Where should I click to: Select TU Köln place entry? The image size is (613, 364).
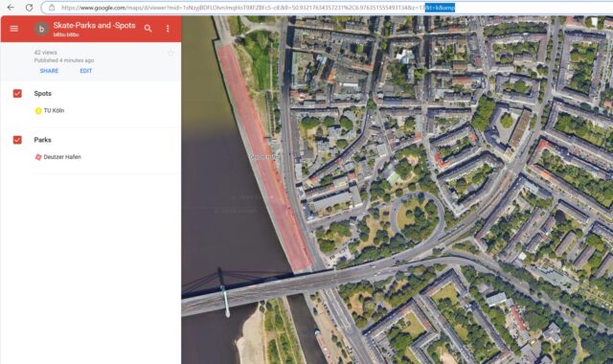coord(54,111)
